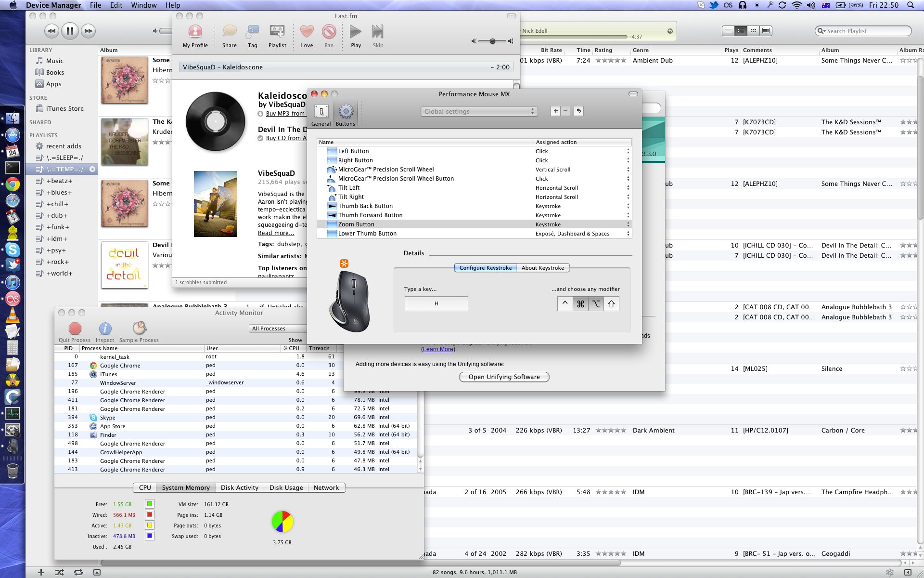Open General pane in Performance Mouse MX
924x578 pixels.
pos(321,116)
